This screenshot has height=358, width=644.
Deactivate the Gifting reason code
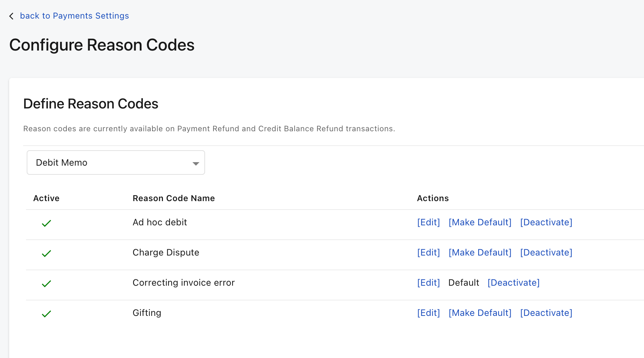[x=546, y=313]
